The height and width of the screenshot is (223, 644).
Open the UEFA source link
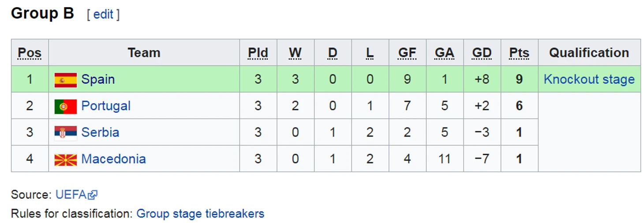pyautogui.click(x=71, y=195)
